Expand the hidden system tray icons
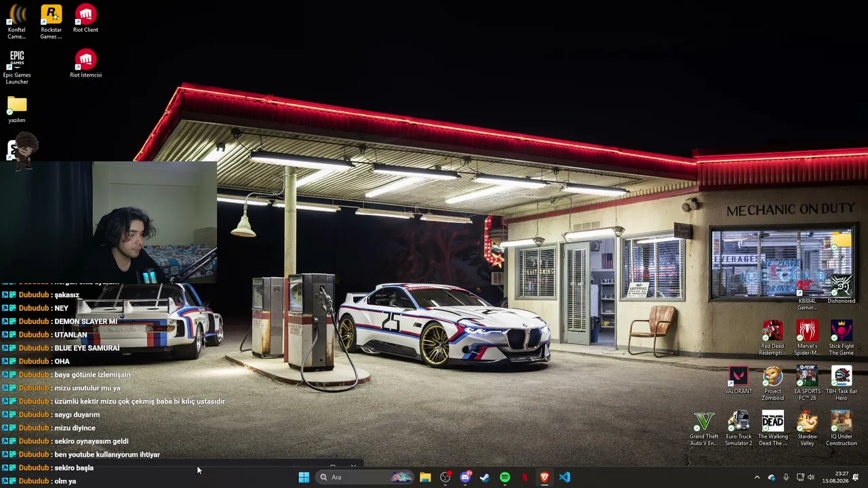Viewport: 868px width, 488px height. pyautogui.click(x=757, y=477)
